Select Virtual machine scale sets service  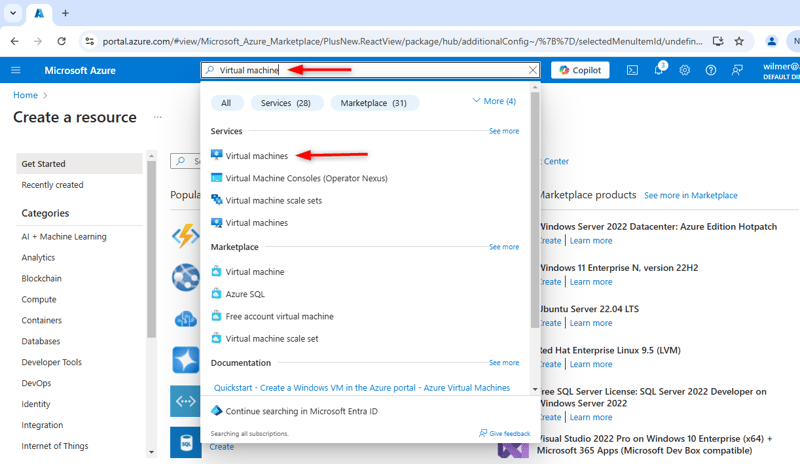[x=266, y=201]
